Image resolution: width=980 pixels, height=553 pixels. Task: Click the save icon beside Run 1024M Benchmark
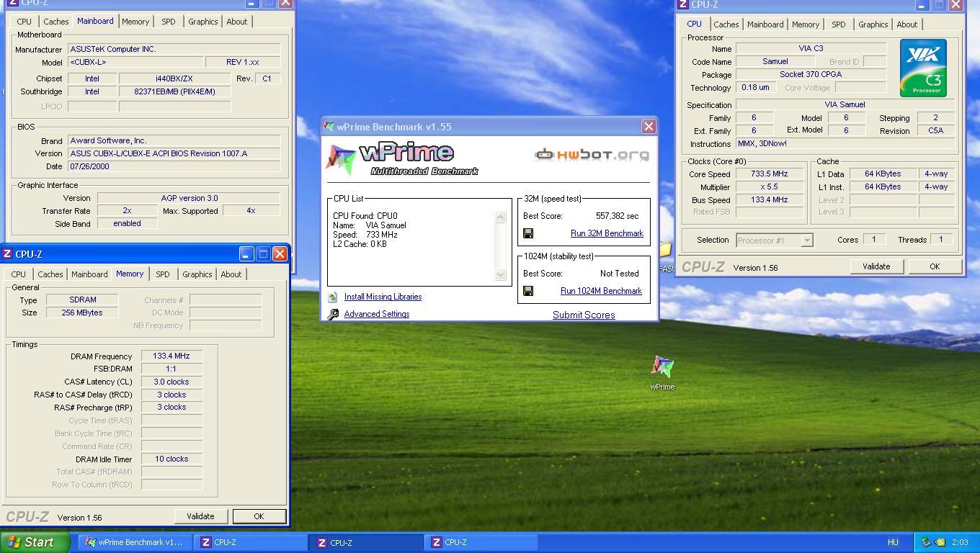coord(528,291)
